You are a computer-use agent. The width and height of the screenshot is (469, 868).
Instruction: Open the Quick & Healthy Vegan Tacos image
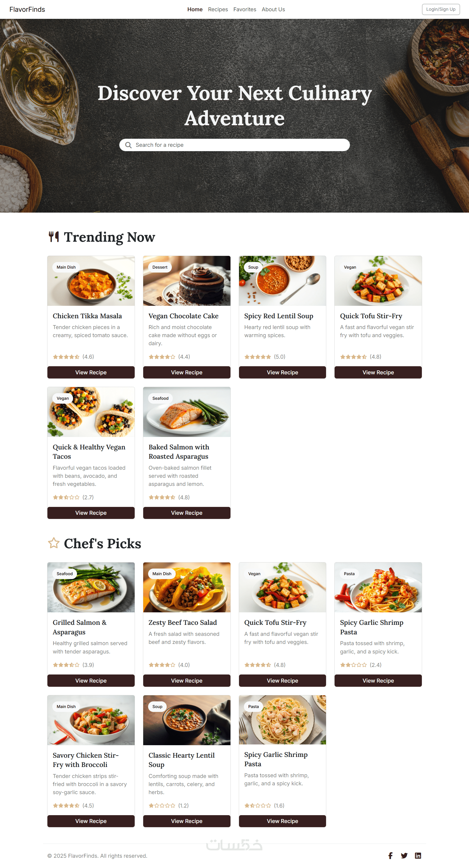pos(91,412)
